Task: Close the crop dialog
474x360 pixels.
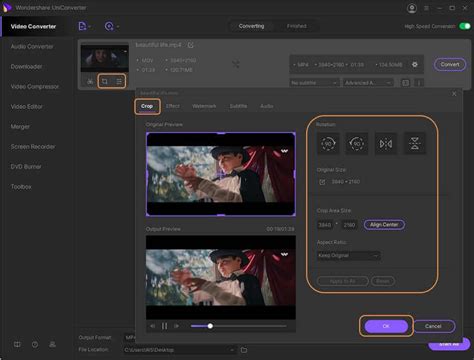Action: click(454, 94)
